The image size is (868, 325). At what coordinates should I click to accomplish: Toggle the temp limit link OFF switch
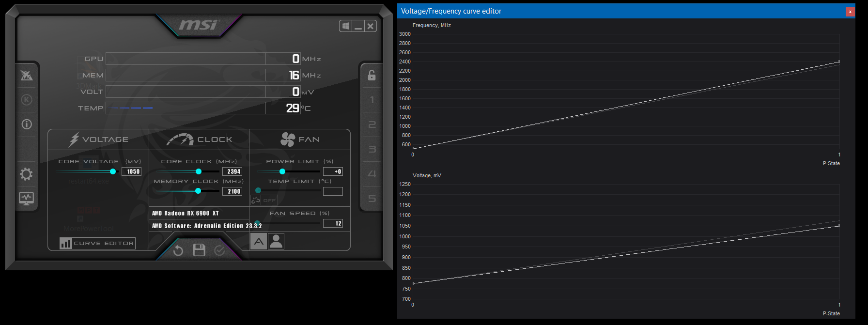[264, 200]
